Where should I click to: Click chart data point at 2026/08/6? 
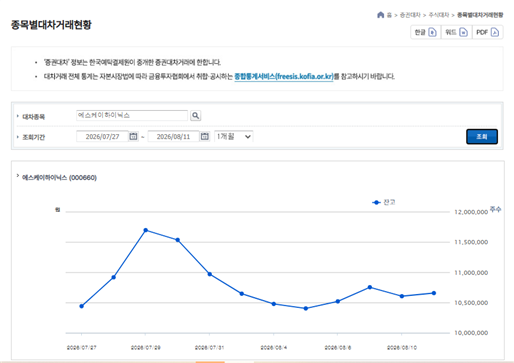[x=338, y=301]
